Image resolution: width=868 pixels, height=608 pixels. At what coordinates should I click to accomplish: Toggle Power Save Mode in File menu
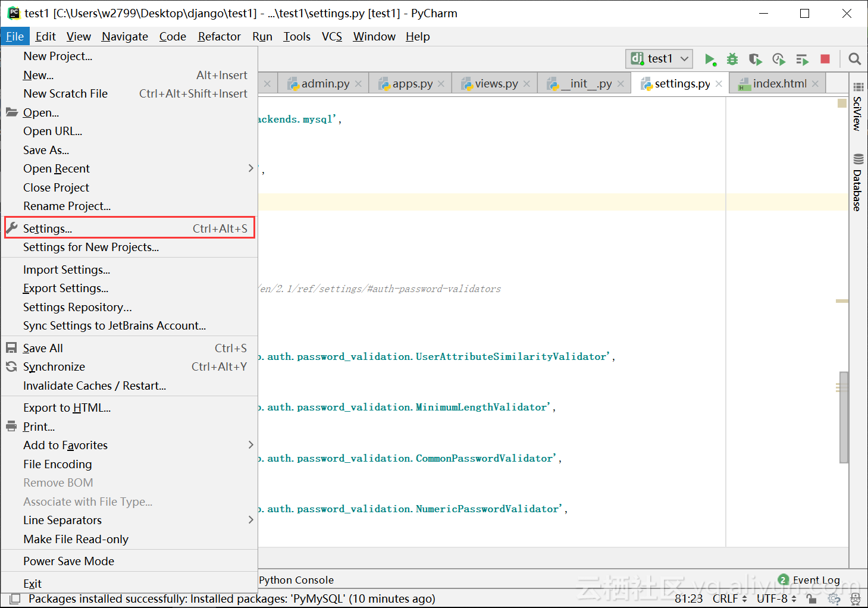click(x=130, y=561)
